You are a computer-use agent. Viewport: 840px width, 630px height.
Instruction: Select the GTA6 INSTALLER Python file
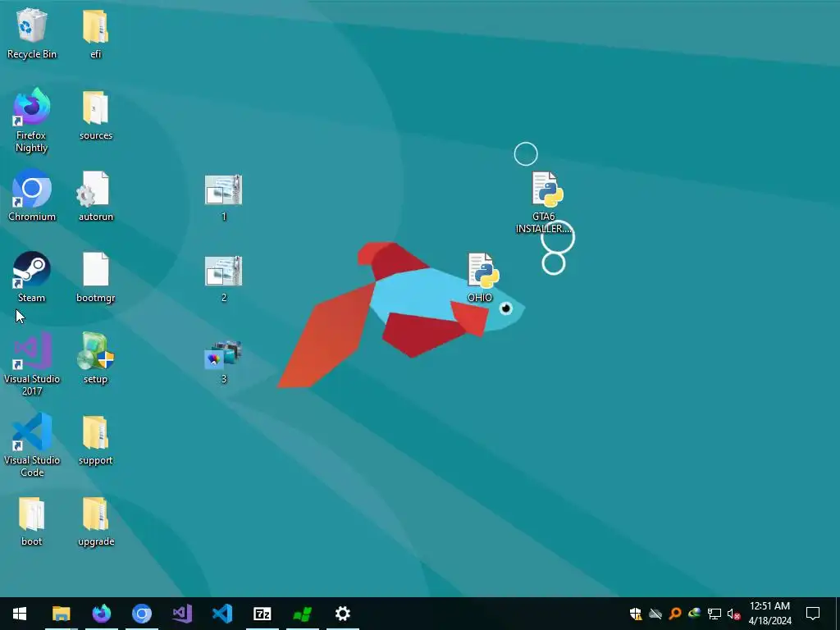coord(544,203)
